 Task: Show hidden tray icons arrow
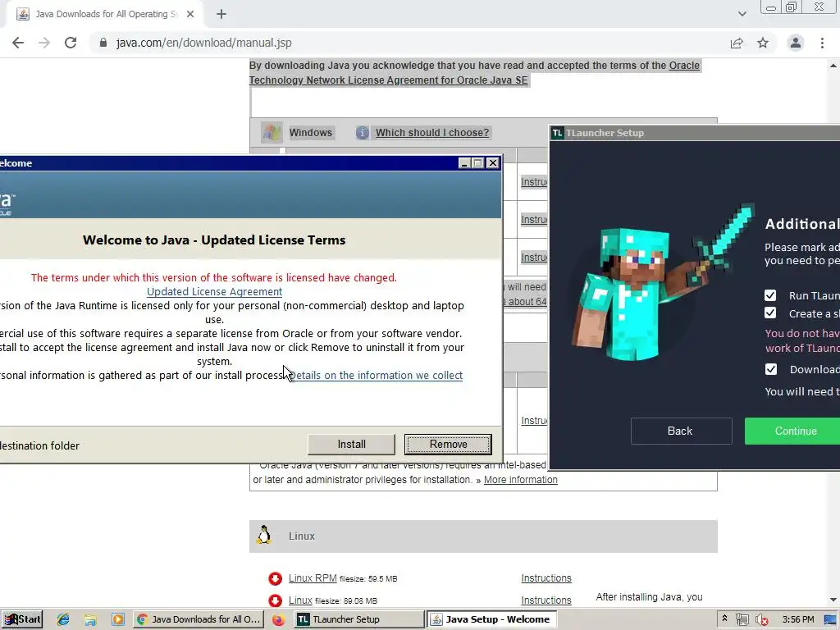[x=725, y=619]
